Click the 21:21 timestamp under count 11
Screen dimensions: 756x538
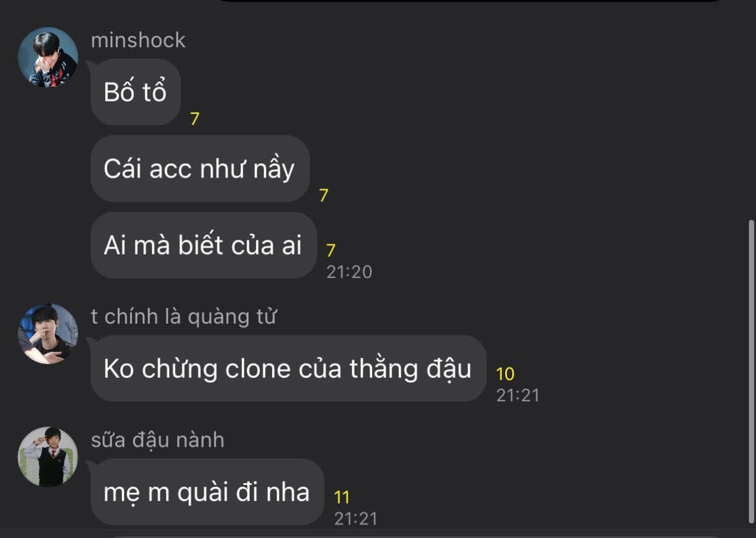356,519
